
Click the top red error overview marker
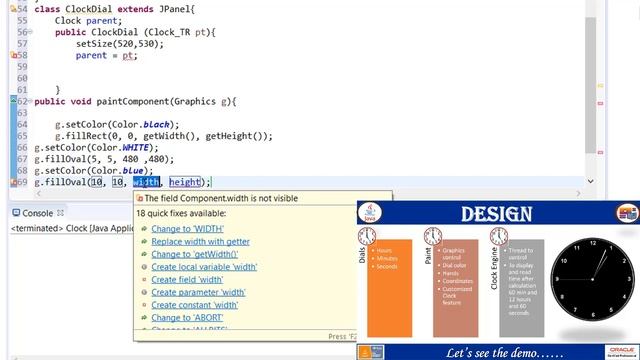(x=600, y=104)
